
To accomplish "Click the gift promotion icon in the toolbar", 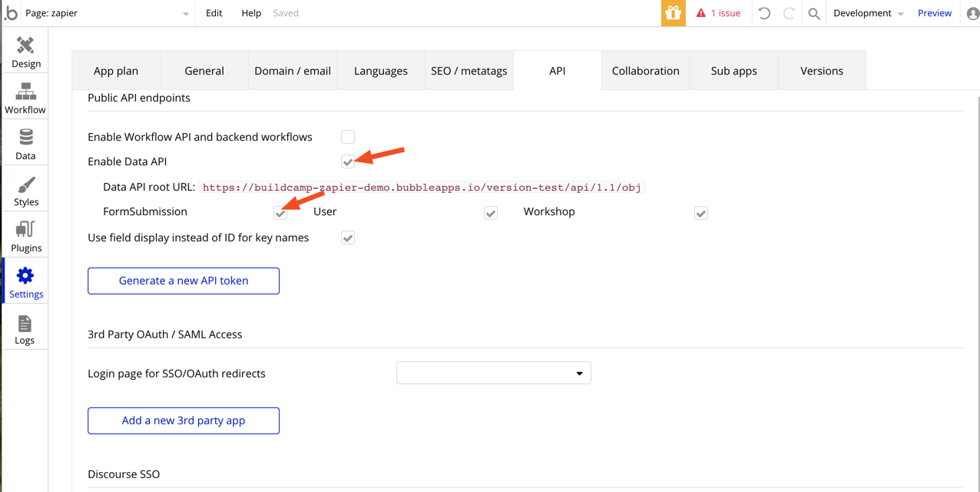I will (x=673, y=12).
